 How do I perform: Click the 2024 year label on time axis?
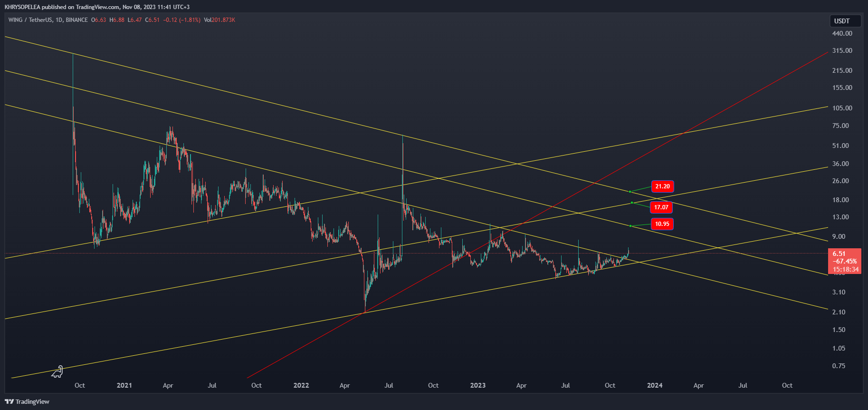pyautogui.click(x=655, y=385)
